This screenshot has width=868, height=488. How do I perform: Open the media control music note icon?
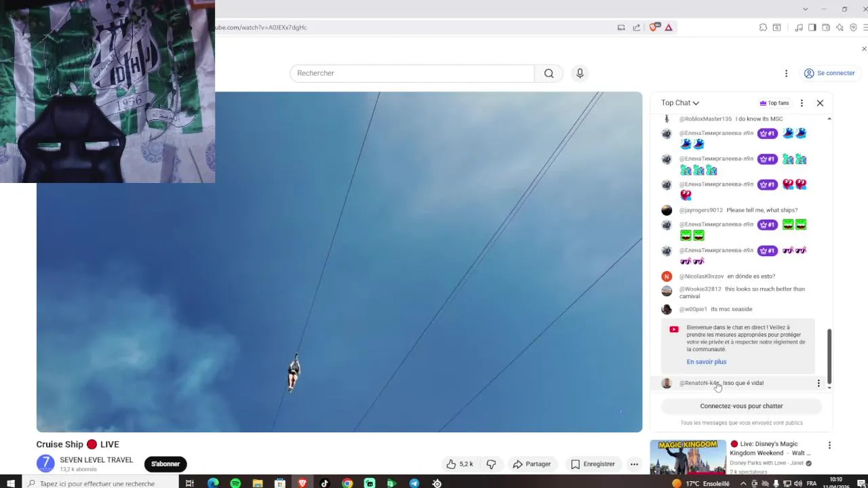point(799,28)
